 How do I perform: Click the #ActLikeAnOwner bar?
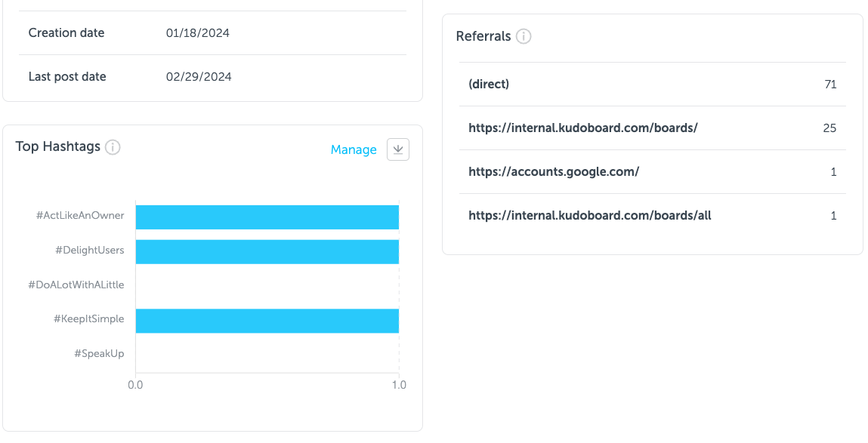[267, 217]
